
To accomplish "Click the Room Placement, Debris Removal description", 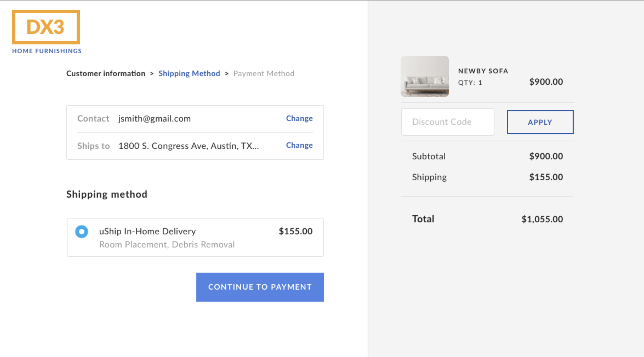I will click(167, 244).
